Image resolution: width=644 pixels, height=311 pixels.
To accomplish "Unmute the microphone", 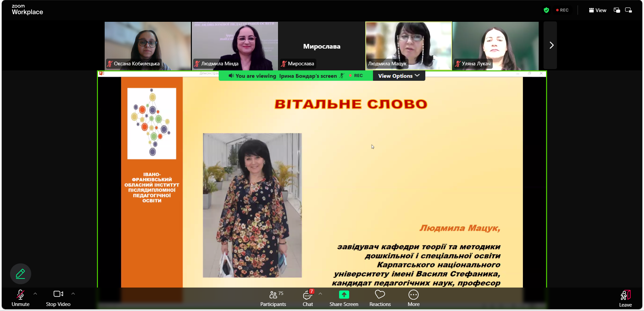I will click(x=20, y=298).
